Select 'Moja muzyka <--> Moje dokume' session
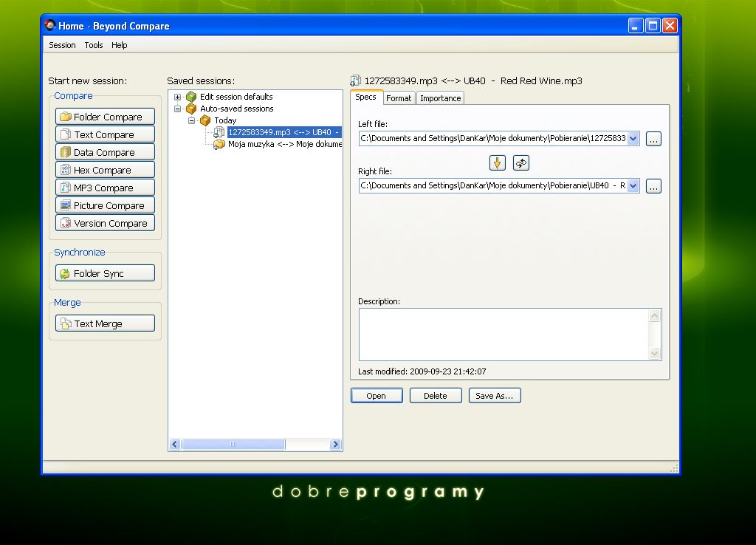 (284, 144)
